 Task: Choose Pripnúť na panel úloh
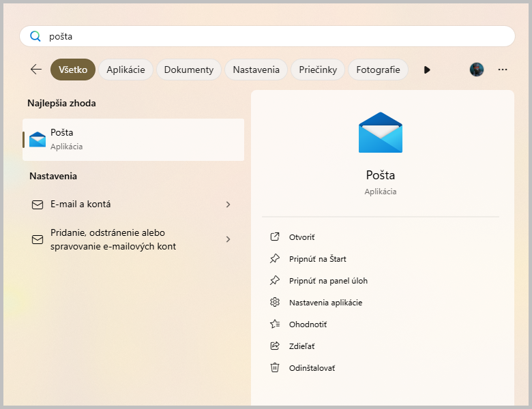[x=328, y=281]
